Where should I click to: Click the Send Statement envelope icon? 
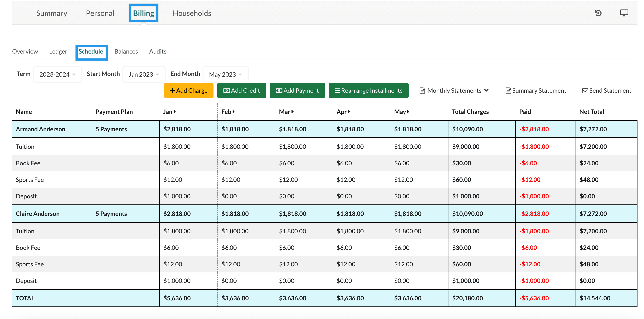coord(585,91)
